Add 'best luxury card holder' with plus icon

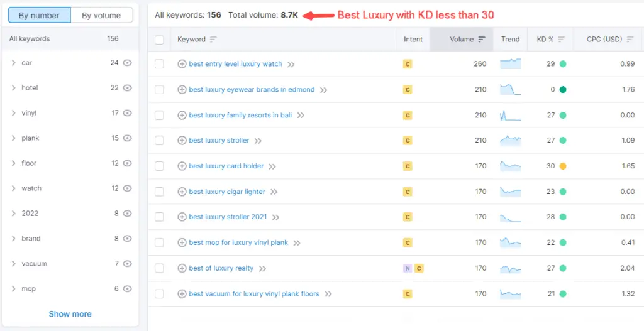point(182,166)
